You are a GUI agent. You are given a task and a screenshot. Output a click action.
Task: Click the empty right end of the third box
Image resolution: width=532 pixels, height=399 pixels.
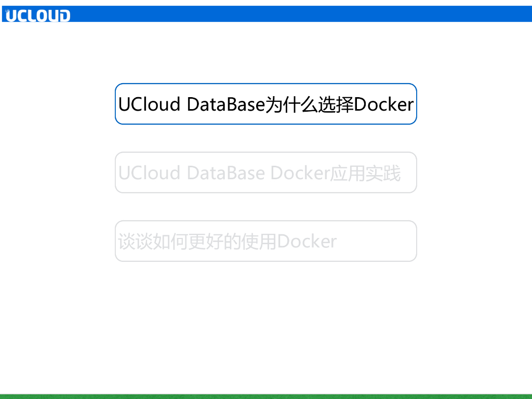click(384, 241)
